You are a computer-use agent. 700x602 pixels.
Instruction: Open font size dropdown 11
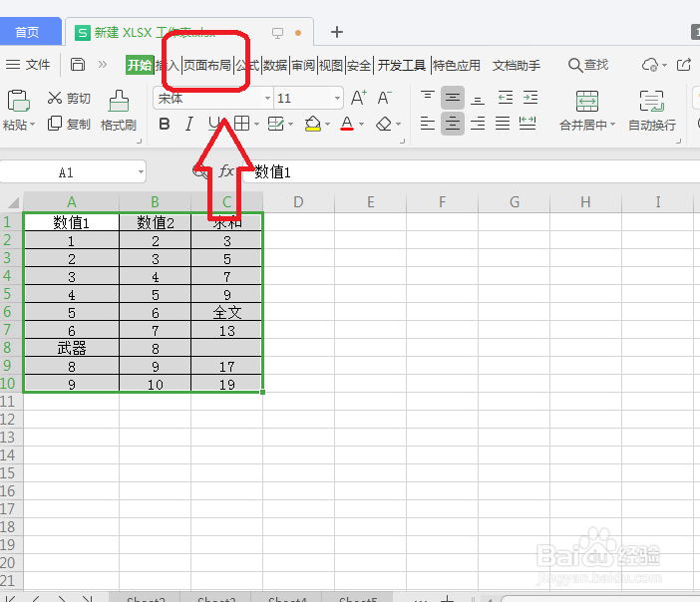337,99
